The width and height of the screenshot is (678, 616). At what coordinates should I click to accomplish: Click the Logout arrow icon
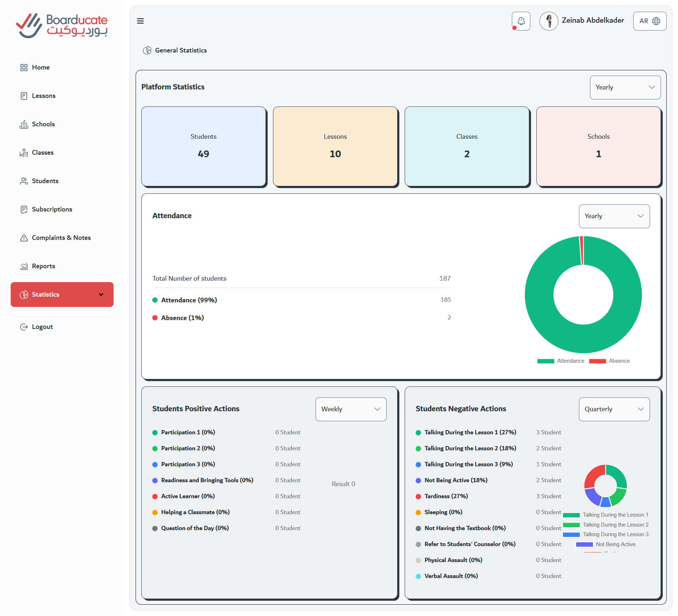(x=24, y=327)
